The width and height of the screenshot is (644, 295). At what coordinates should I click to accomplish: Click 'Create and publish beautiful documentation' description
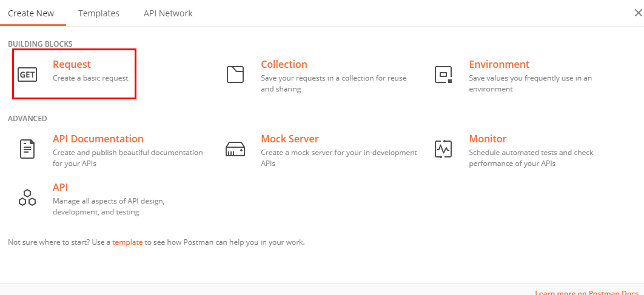(x=128, y=157)
